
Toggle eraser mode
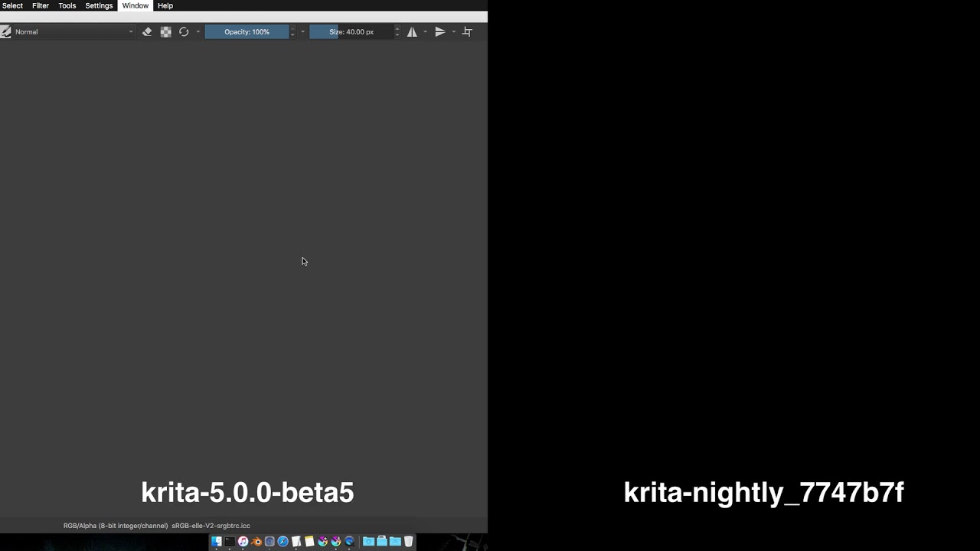tap(147, 31)
